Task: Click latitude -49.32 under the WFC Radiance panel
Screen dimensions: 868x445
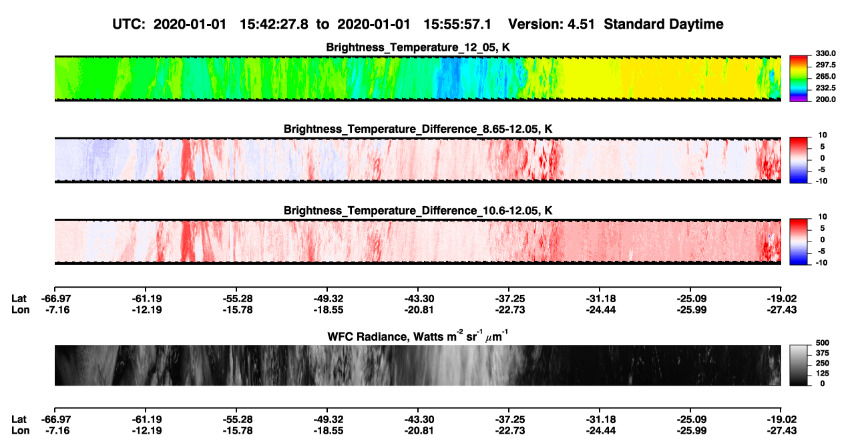Action: [x=328, y=420]
